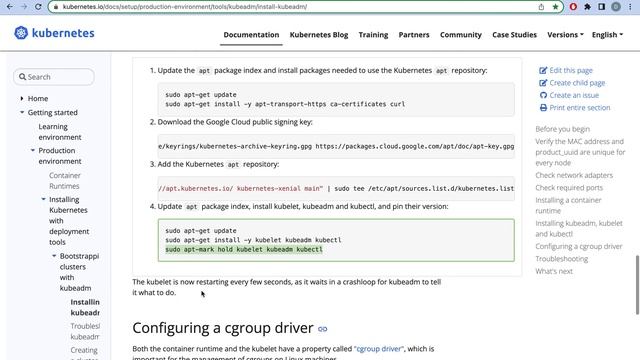The image size is (640, 360).
Task: Open Kubernetes Blog in navigation
Action: (319, 35)
